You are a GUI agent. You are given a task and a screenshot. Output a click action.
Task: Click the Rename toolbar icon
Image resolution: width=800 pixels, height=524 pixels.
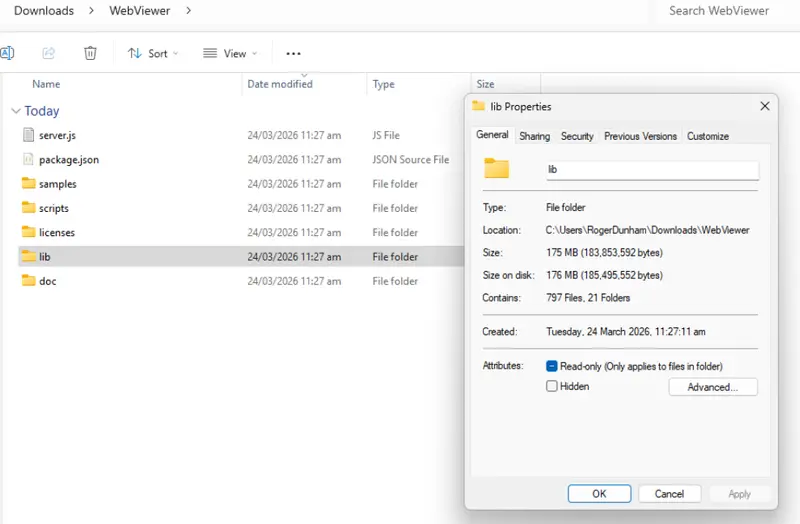click(7, 53)
